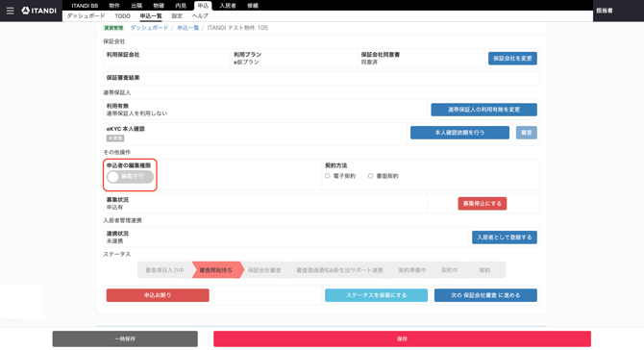Open the 申込一覧 sub menu item

[151, 16]
